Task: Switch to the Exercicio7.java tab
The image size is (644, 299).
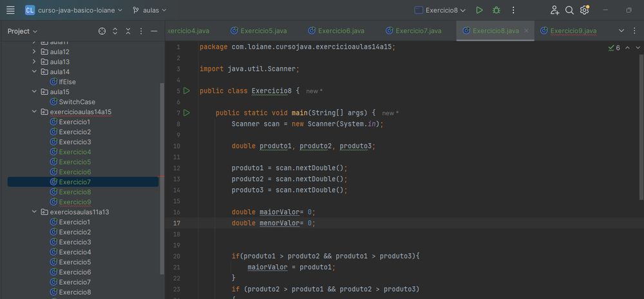Action: 413,31
